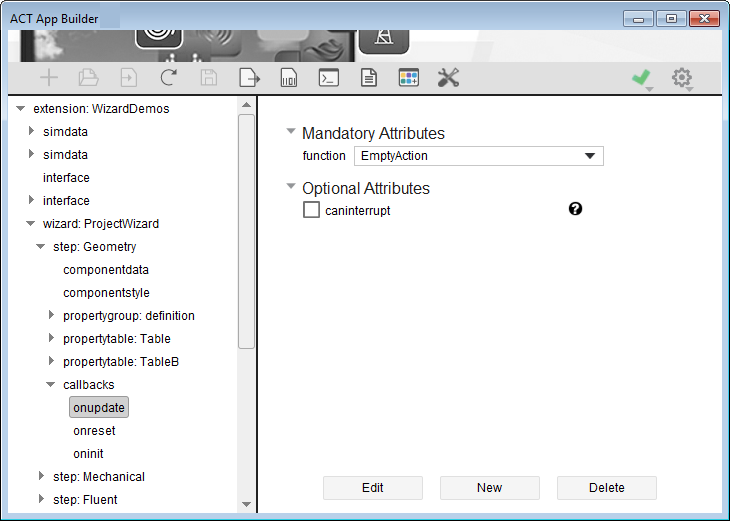Screen dimensions: 730x521
Task: Click the open folder toolbar icon
Action: coord(88,78)
